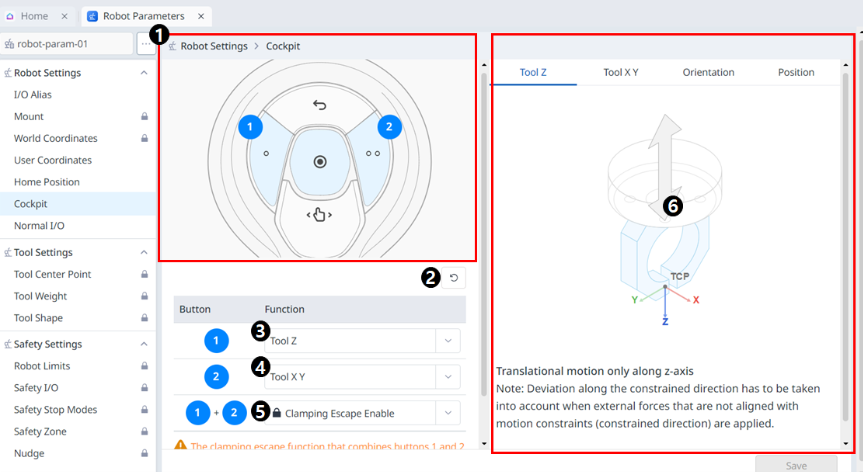Click the reset icon above the function table

tap(455, 278)
